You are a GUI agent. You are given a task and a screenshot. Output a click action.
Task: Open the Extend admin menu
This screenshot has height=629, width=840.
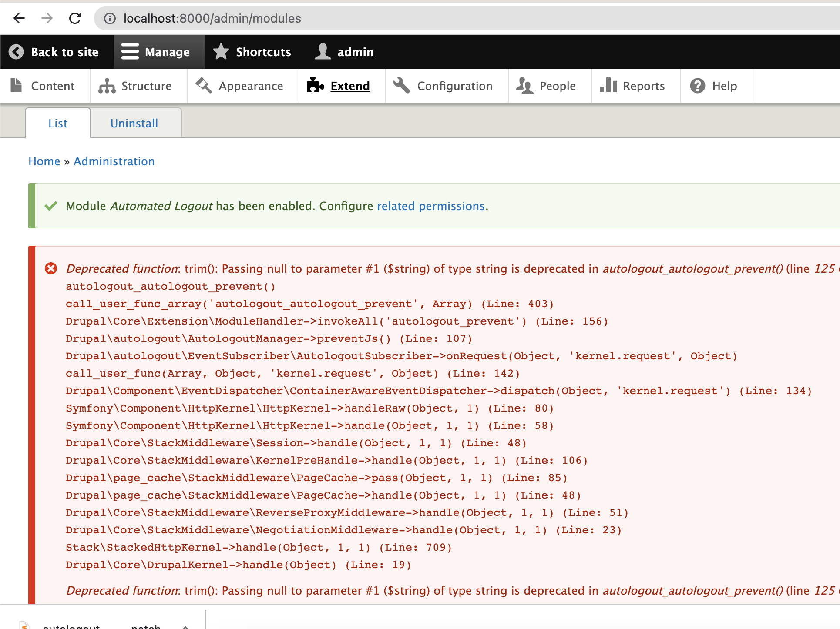coord(342,86)
